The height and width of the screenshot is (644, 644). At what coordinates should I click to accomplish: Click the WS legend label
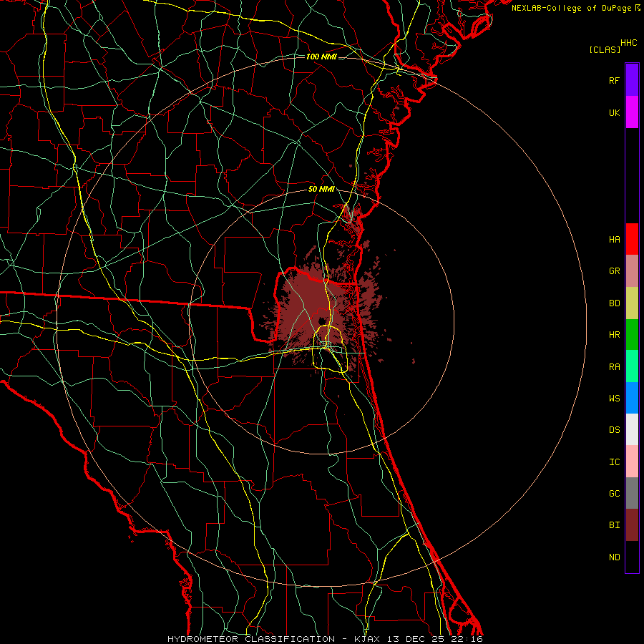click(x=614, y=399)
